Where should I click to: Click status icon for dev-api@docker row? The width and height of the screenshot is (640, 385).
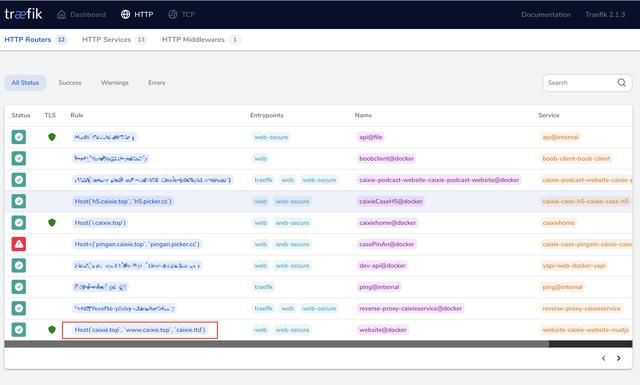coord(18,265)
